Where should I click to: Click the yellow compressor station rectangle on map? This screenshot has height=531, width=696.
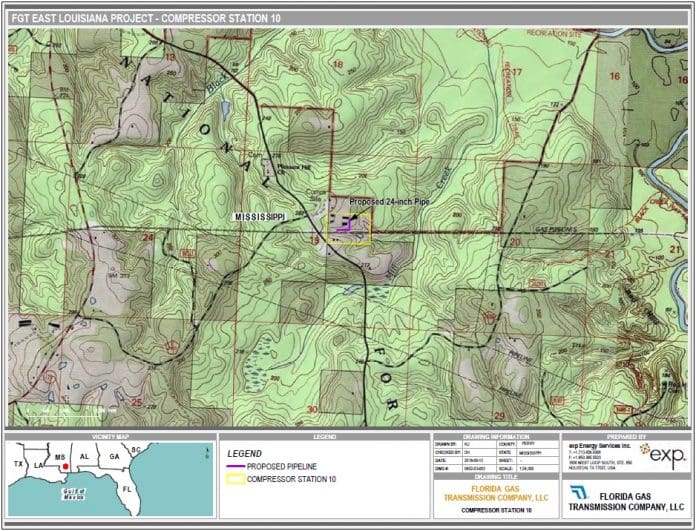pyautogui.click(x=349, y=228)
